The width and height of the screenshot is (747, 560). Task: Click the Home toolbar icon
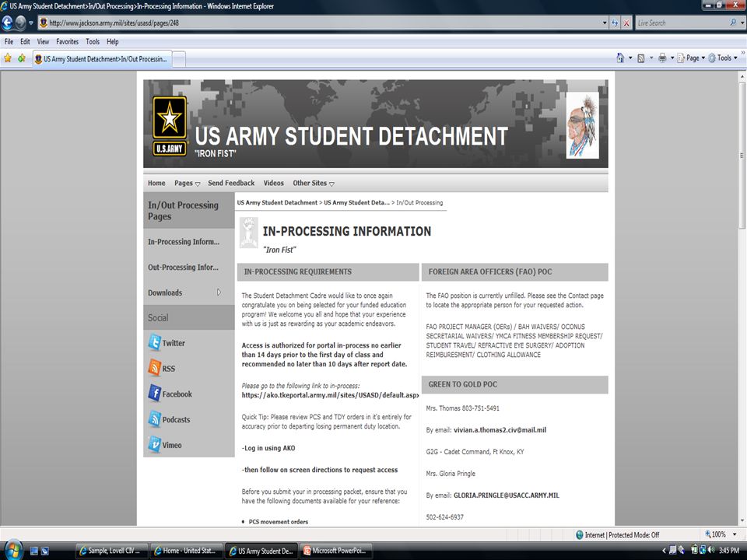click(x=620, y=58)
